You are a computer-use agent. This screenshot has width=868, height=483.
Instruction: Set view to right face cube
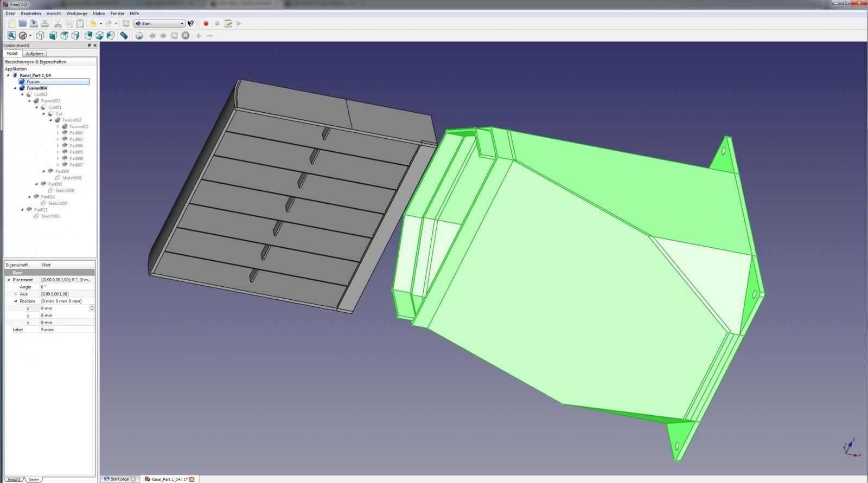tap(75, 35)
